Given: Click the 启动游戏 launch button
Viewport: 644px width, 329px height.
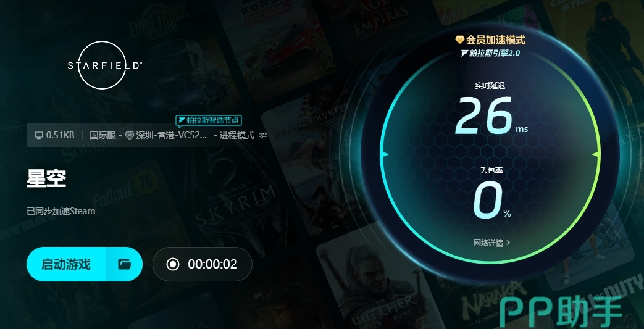Looking at the screenshot, I should coord(65,264).
